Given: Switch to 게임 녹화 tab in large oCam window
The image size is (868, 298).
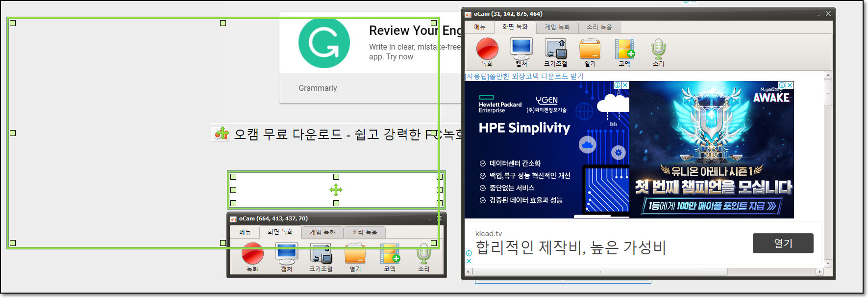Looking at the screenshot, I should 557,27.
